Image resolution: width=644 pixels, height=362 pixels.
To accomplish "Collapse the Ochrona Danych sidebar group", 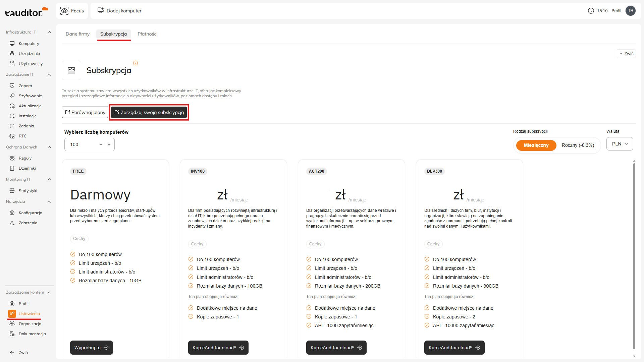I will [x=49, y=147].
